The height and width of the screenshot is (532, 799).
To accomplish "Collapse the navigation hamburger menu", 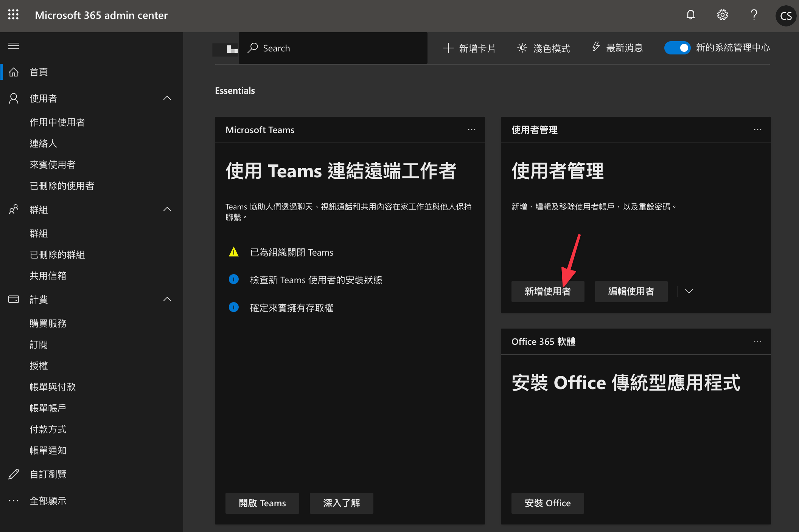I will (14, 46).
